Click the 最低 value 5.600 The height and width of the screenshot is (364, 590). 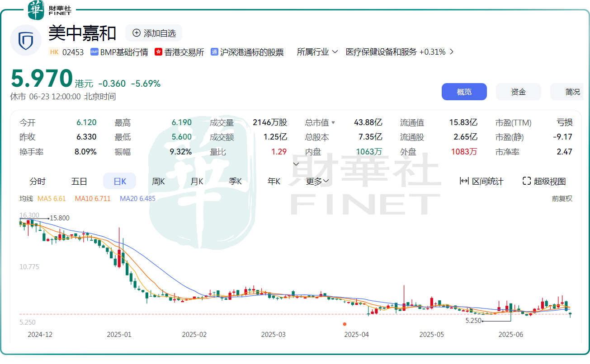[181, 137]
